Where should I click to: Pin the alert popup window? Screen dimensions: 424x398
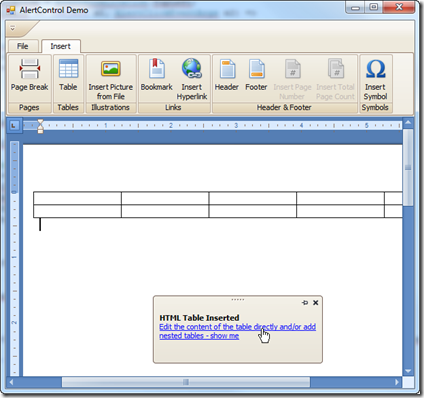click(x=305, y=303)
